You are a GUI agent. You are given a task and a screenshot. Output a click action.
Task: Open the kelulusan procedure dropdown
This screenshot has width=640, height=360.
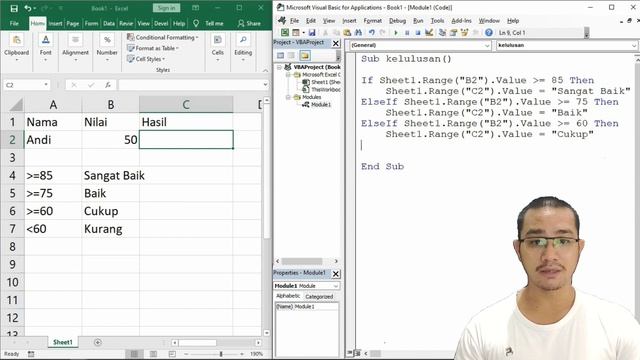point(634,45)
